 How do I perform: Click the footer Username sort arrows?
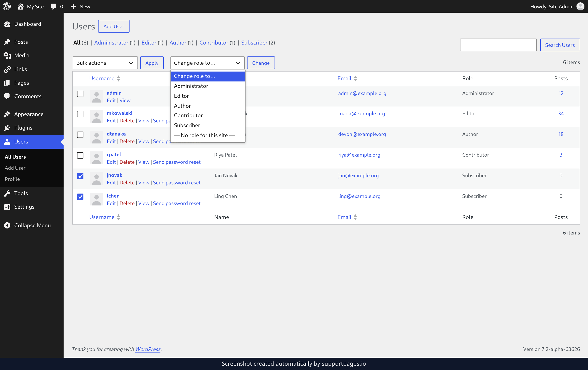coord(118,217)
